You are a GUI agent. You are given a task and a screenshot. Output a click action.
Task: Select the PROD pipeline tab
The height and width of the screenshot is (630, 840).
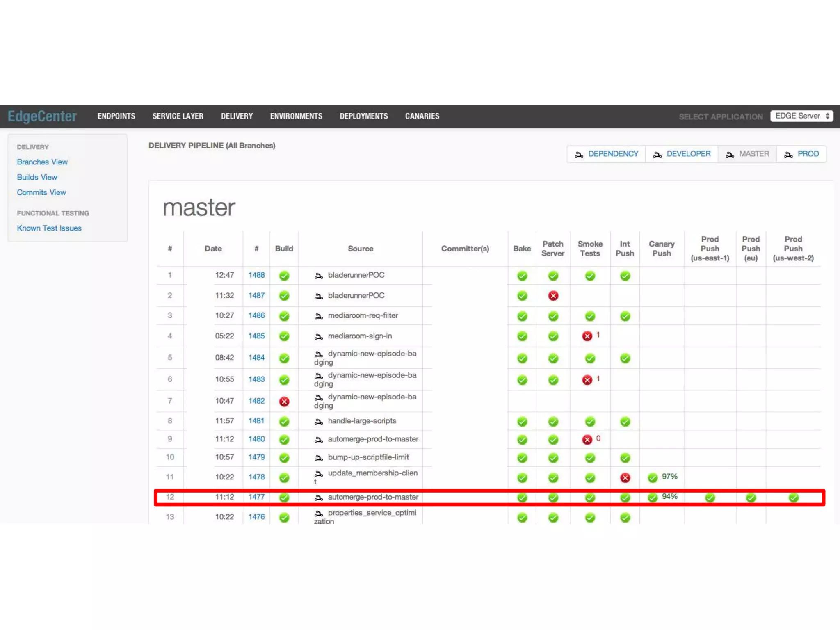point(801,154)
